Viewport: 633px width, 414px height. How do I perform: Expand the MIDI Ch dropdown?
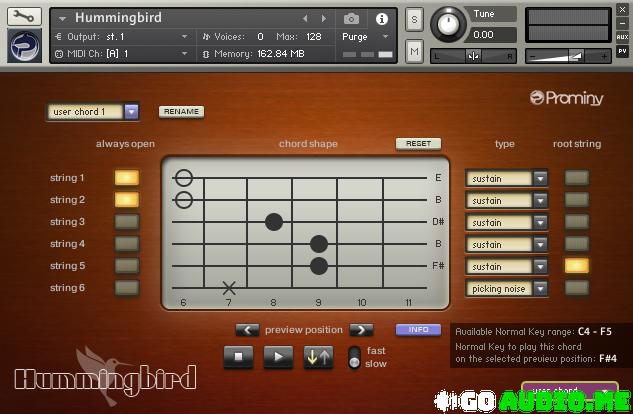click(x=184, y=53)
